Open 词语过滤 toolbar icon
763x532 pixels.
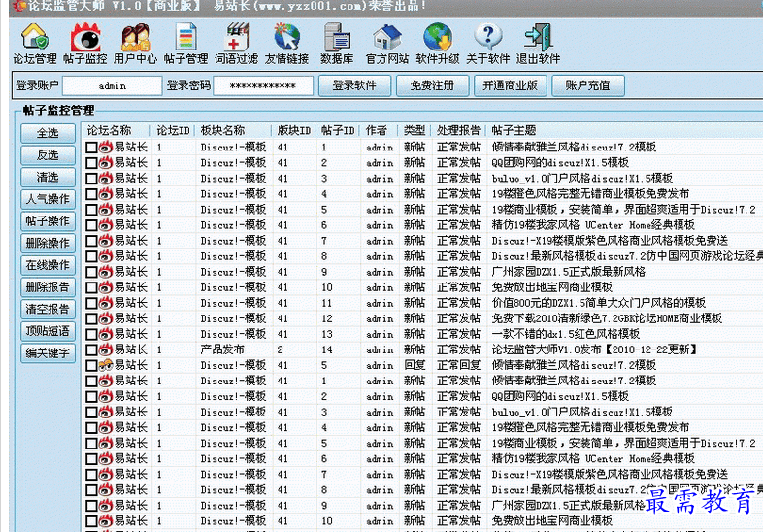pyautogui.click(x=237, y=44)
